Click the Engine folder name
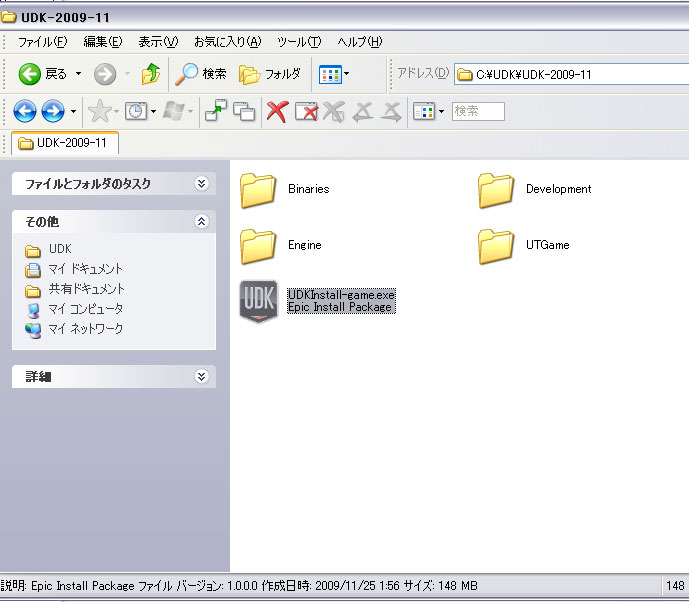Screen dimensions: 689x602 [305, 245]
